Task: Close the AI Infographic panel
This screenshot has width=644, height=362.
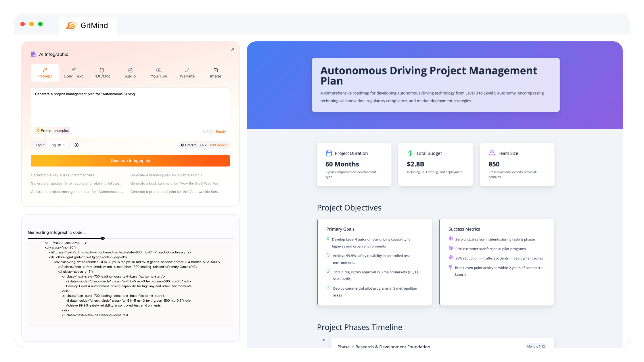Action: pos(233,49)
